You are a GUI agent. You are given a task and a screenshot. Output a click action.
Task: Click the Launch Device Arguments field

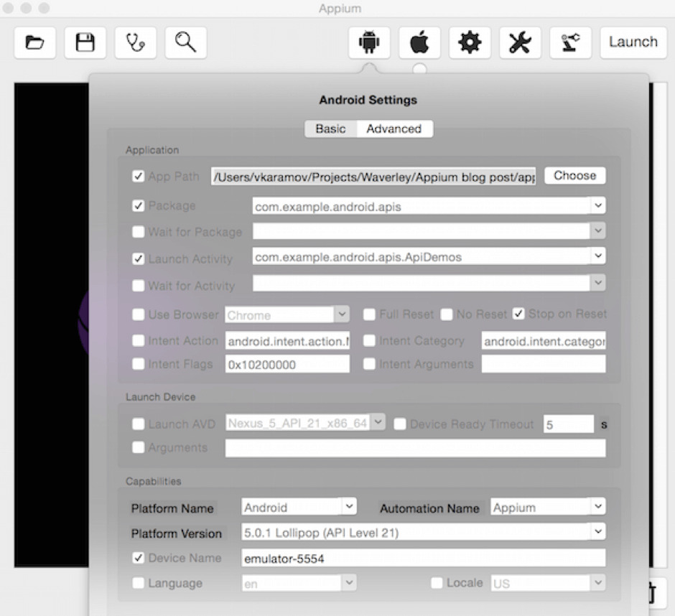point(416,448)
